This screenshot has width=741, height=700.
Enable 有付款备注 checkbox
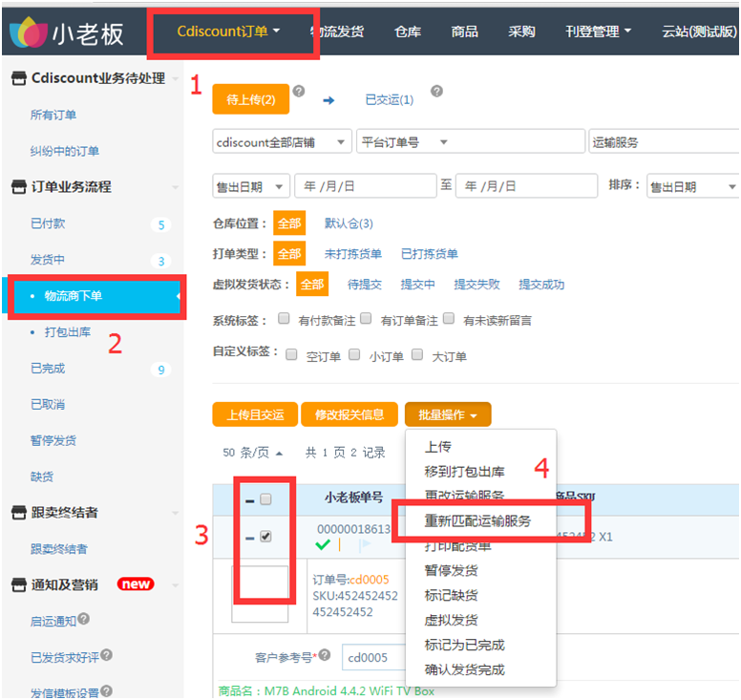click(284, 319)
